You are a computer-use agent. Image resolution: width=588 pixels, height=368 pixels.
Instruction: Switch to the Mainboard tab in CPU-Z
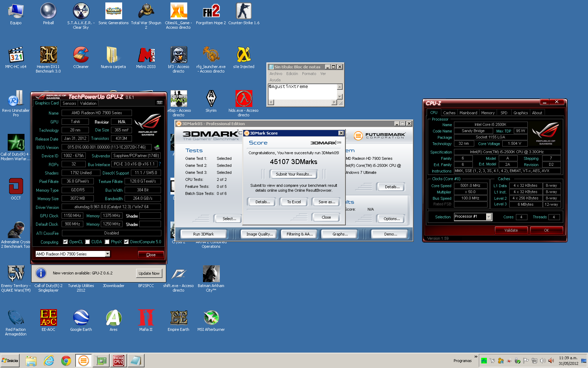[468, 113]
